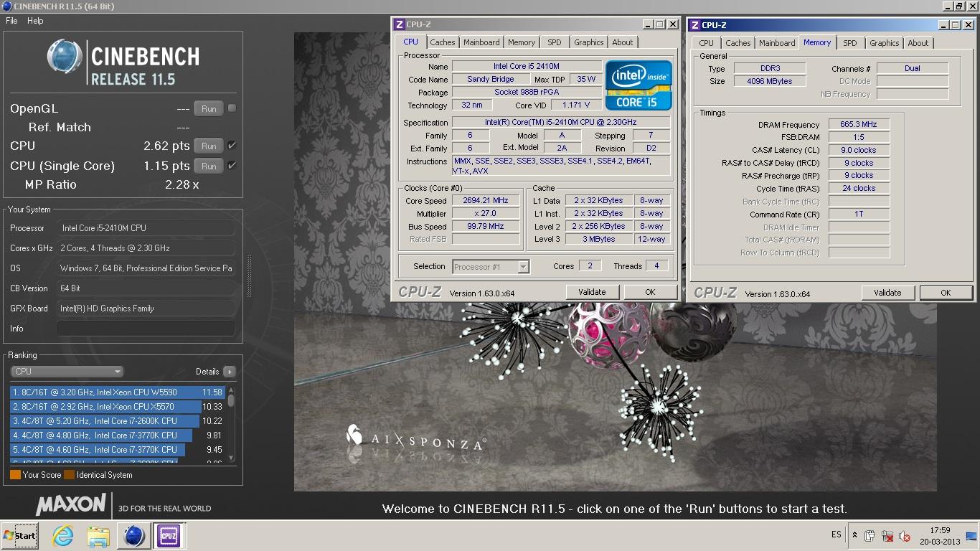Click the Processor field in Your System
Screen dimensions: 980x551
[x=146, y=228]
